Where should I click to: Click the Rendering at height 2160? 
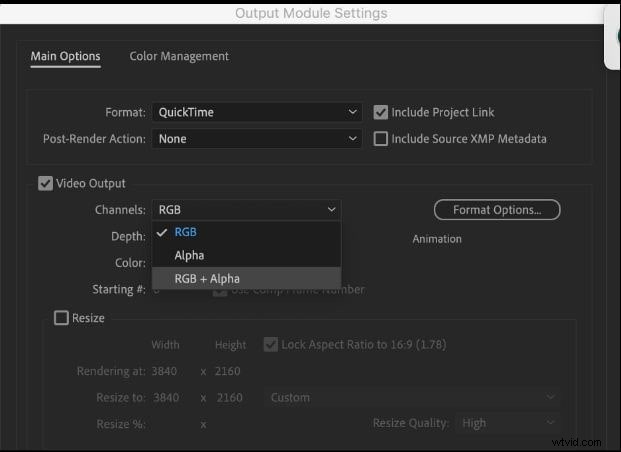click(x=227, y=371)
